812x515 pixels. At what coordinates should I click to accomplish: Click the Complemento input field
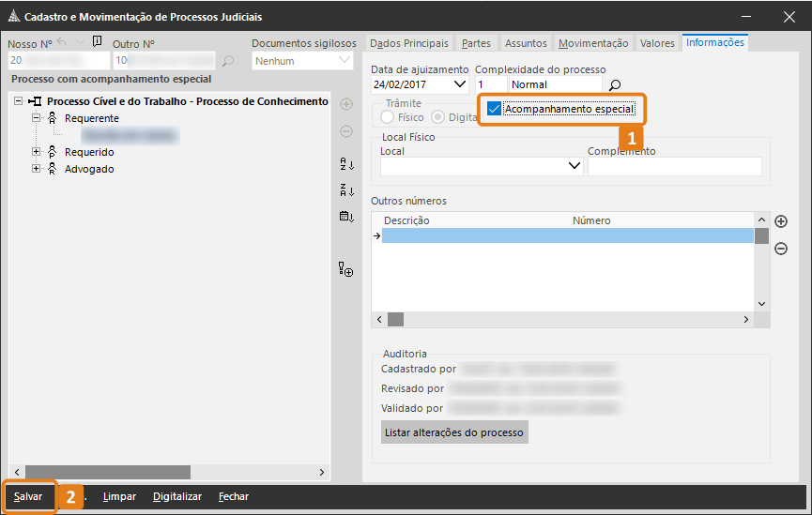tap(674, 166)
